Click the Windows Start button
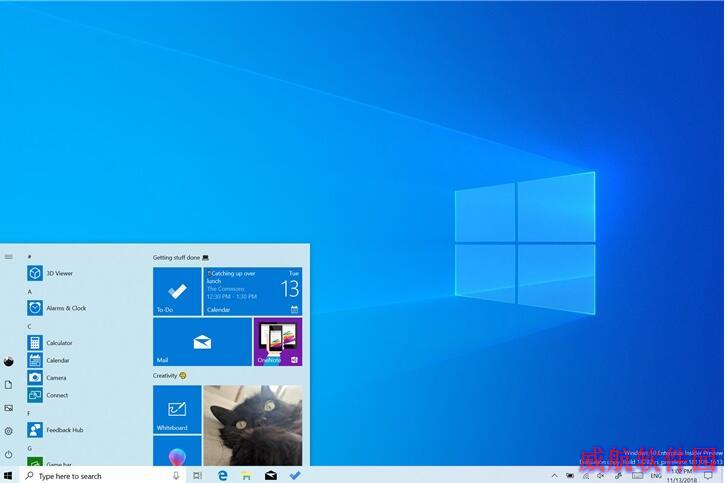The height and width of the screenshot is (483, 725). (x=8, y=475)
